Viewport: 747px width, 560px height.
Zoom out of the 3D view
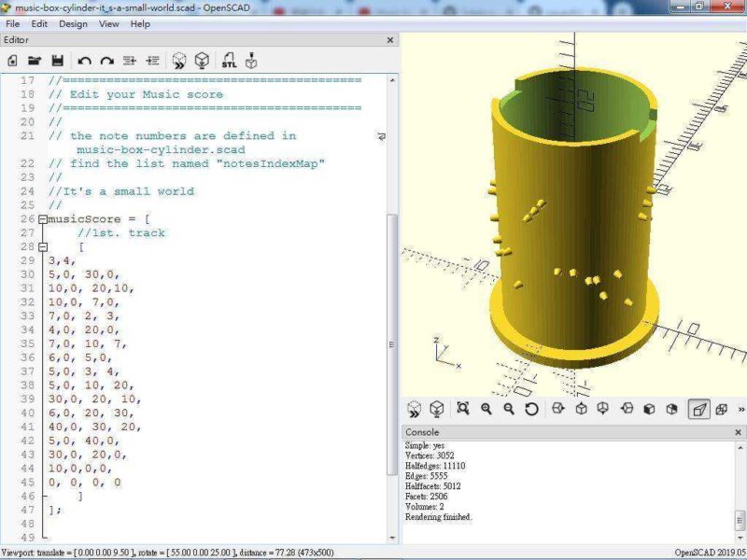(509, 409)
